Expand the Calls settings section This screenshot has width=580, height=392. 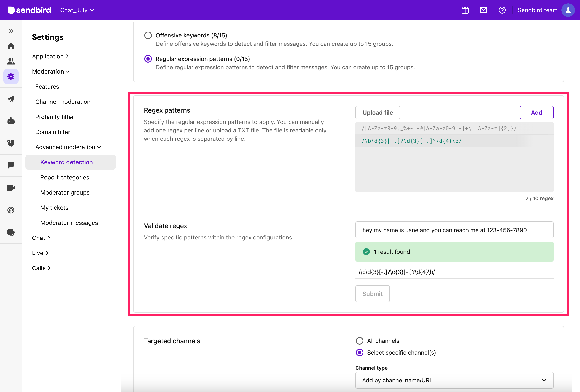pyautogui.click(x=41, y=268)
